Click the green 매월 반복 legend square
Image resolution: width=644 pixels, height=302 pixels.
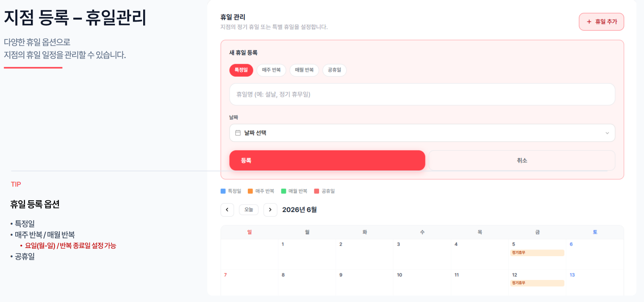[x=284, y=191]
